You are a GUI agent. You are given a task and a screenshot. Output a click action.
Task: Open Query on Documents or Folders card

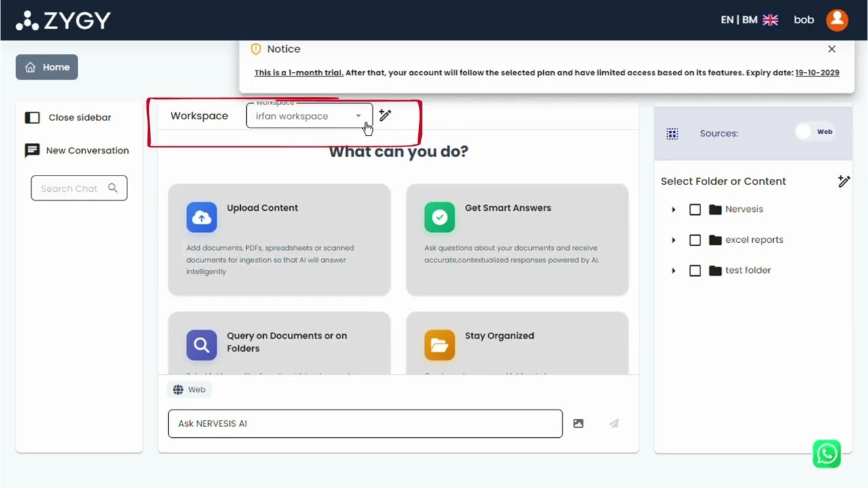pyautogui.click(x=279, y=343)
